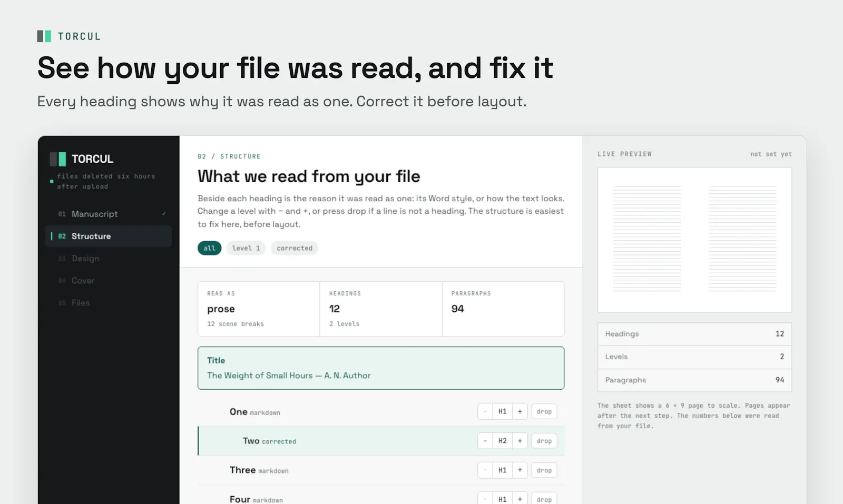
Task: Select the heading row "Two corrected"
Action: click(x=381, y=441)
